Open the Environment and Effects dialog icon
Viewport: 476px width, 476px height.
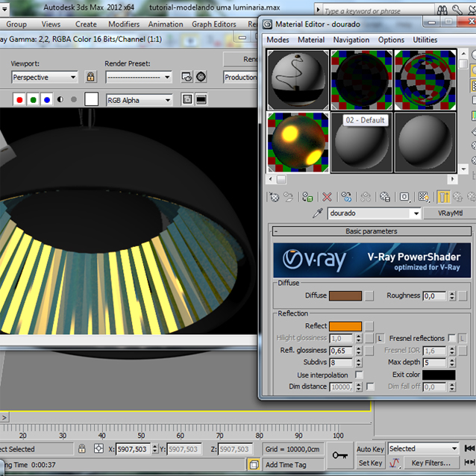click(201, 77)
